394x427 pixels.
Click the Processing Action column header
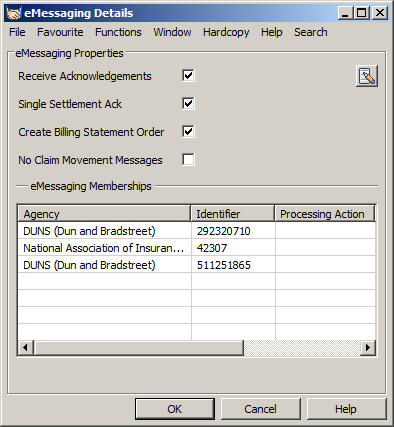tap(325, 214)
